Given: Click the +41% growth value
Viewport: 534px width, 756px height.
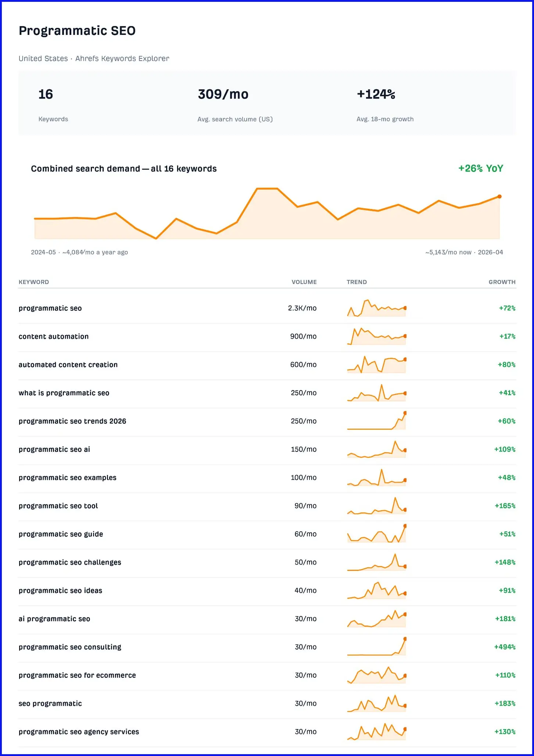Looking at the screenshot, I should [507, 393].
